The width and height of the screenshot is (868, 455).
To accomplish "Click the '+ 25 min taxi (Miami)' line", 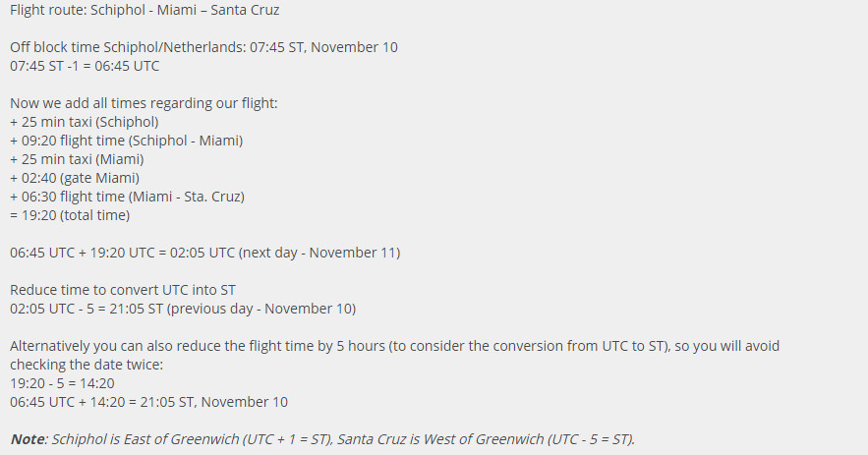I will (77, 159).
